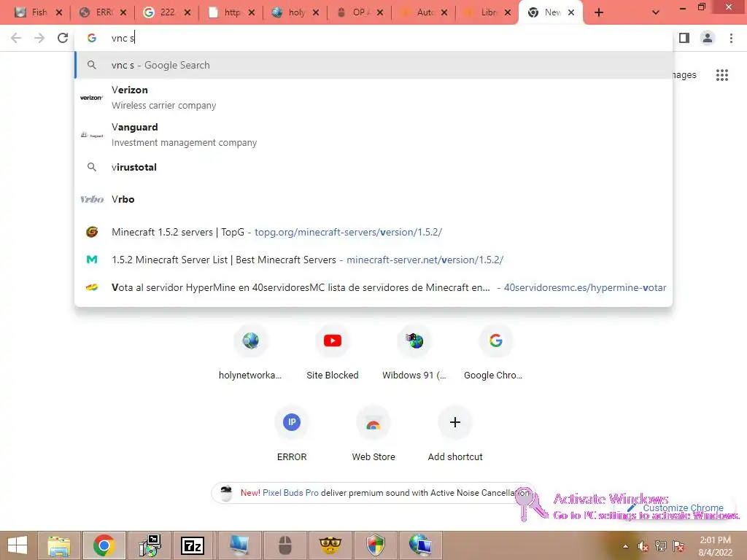Screen dimensions: 747x560
Task: Click the muted volume tray icon
Action: click(643, 546)
